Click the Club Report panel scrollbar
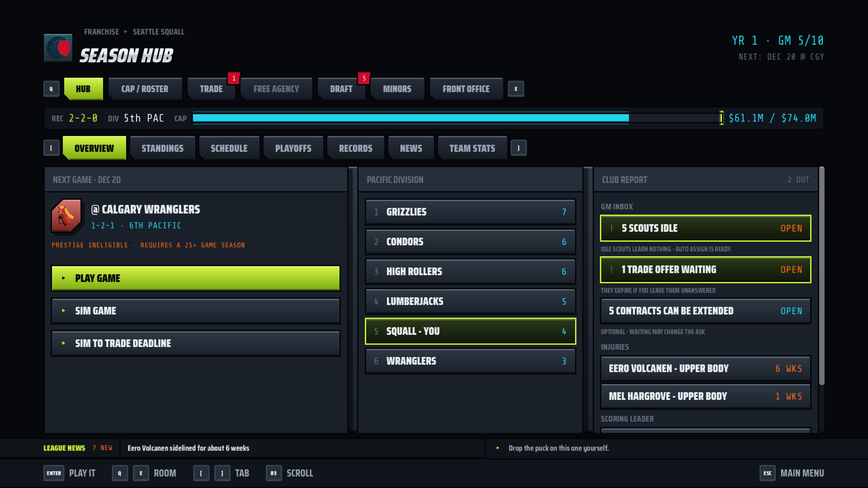Image resolution: width=868 pixels, height=488 pixels. 821,276
